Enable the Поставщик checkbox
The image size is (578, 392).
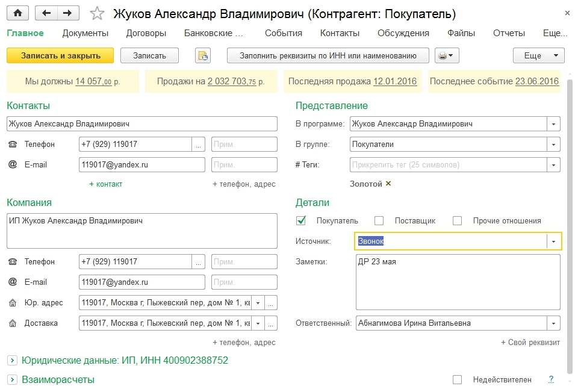[x=379, y=220]
